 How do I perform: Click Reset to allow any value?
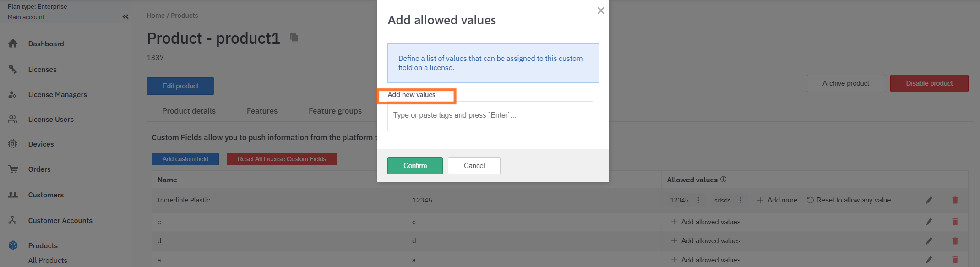[849, 200]
